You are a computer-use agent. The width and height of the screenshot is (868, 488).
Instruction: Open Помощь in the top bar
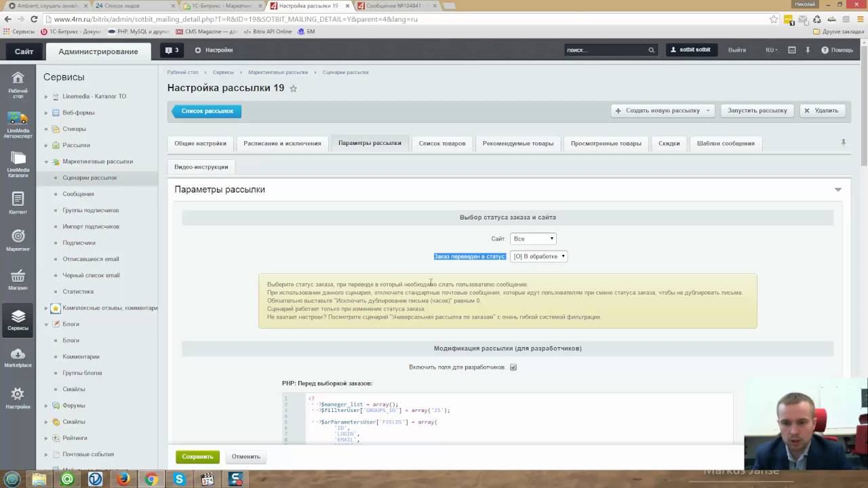pos(837,50)
